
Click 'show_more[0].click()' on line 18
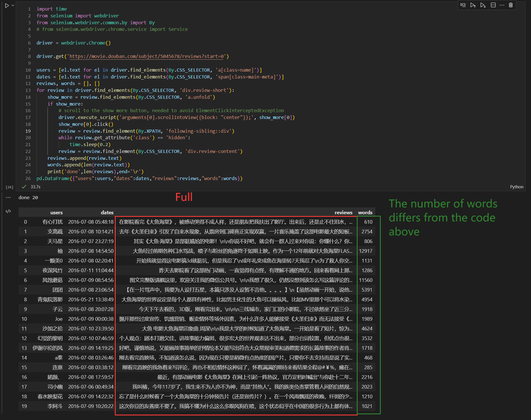click(x=86, y=124)
